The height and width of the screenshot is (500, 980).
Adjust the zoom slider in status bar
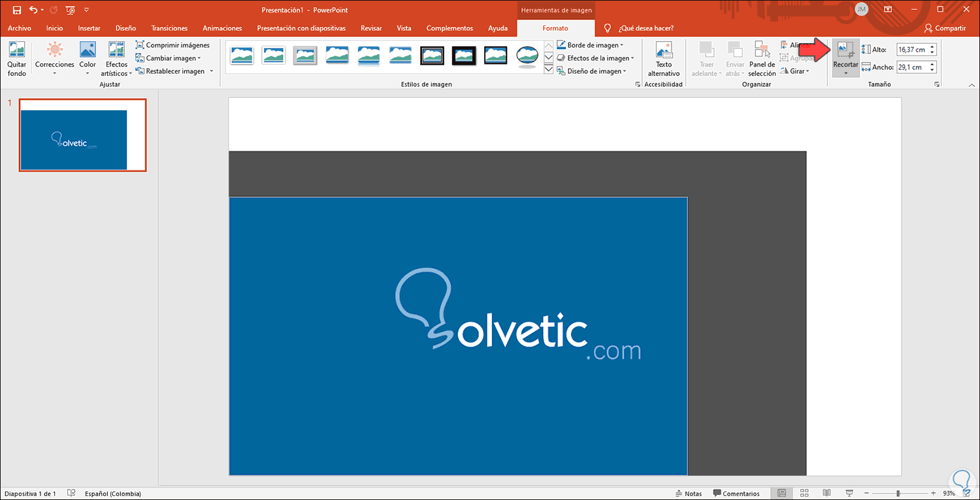[x=899, y=493]
